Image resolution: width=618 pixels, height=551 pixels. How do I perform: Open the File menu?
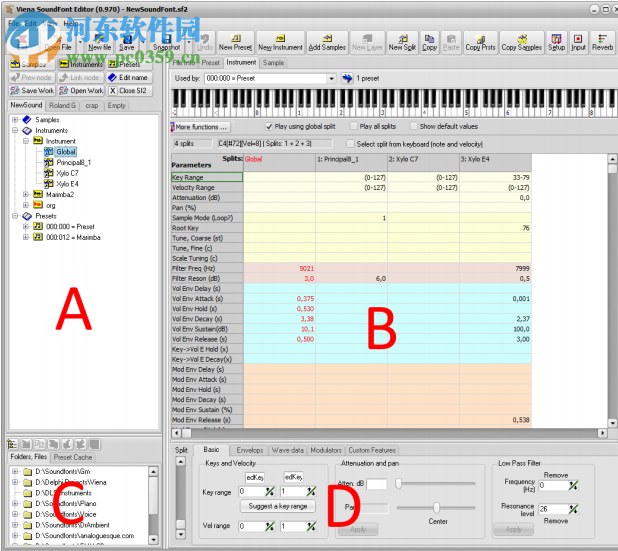tap(13, 23)
